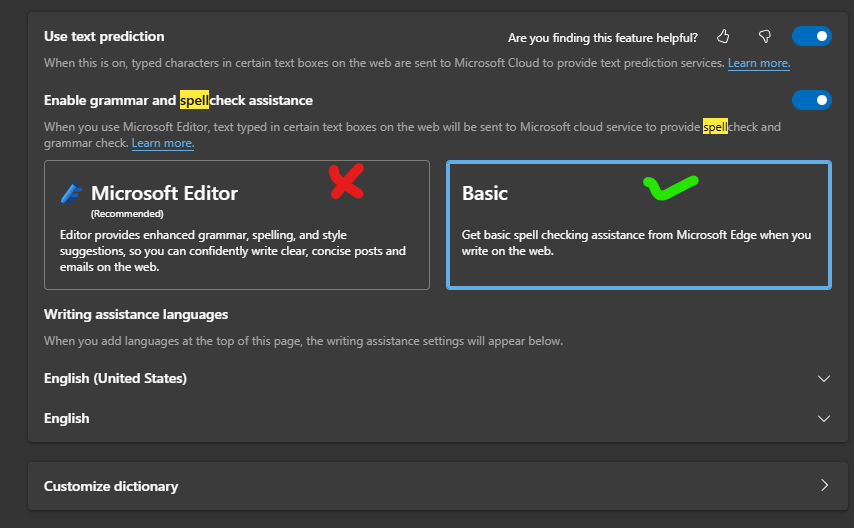The height and width of the screenshot is (528, 854).
Task: Click the English (United States) language label
Action: pyautogui.click(x=115, y=379)
